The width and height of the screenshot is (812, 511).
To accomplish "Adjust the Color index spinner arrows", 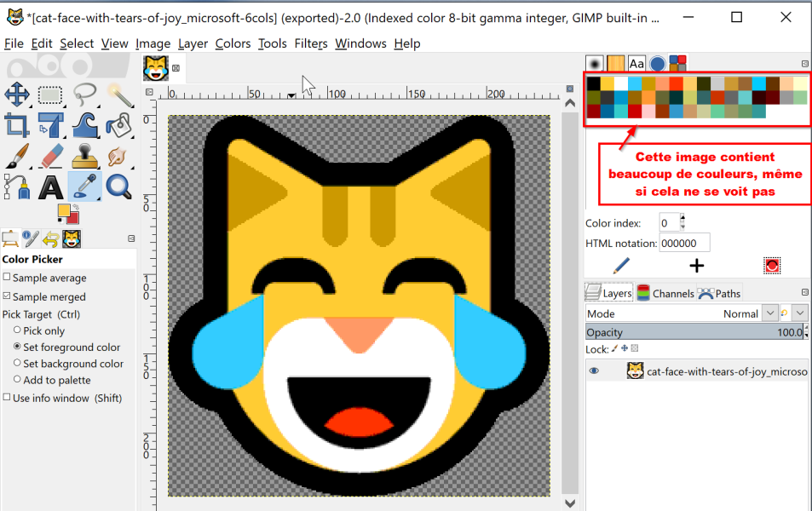I will tap(682, 222).
